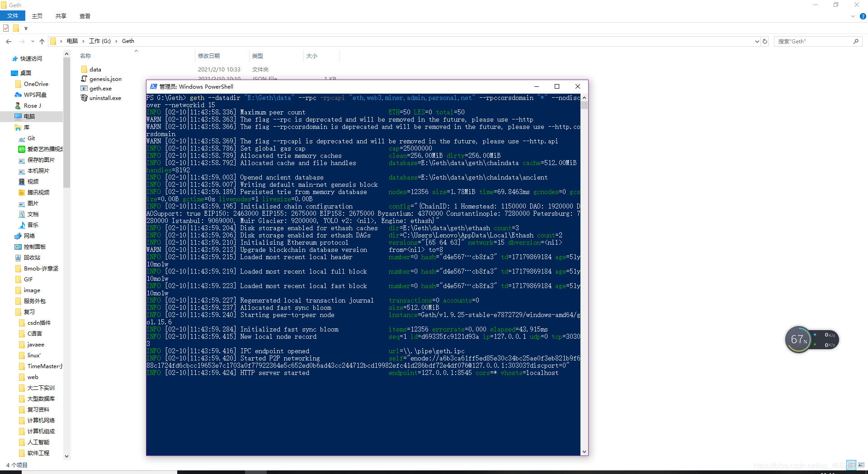This screenshot has width=868, height=474.
Task: Click Geth in the address breadcrumb
Action: [x=128, y=41]
